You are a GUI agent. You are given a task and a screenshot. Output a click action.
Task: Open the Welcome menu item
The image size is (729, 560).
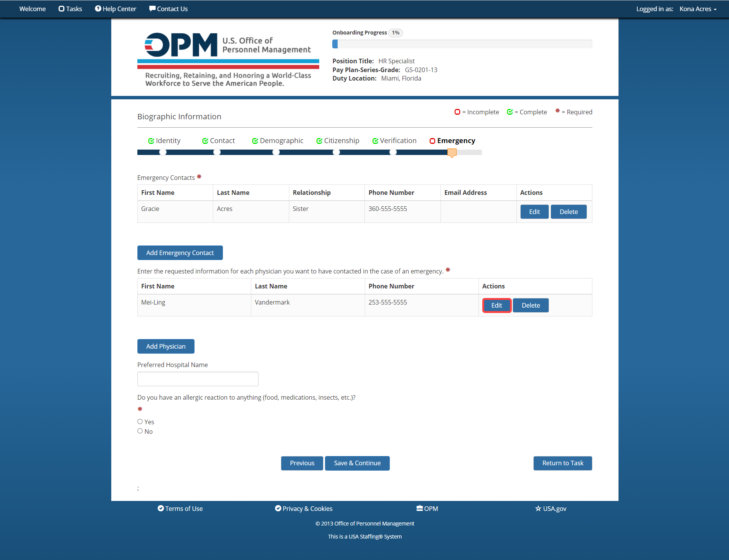pyautogui.click(x=33, y=9)
